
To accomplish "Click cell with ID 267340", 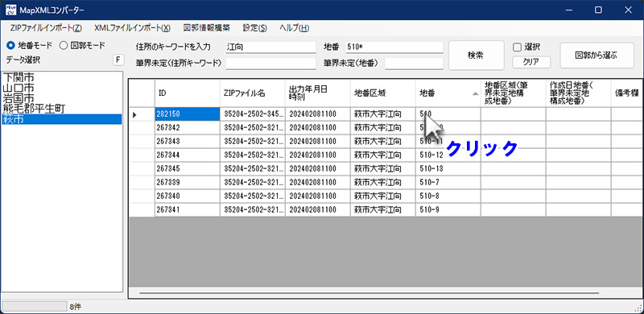I will point(188,196).
